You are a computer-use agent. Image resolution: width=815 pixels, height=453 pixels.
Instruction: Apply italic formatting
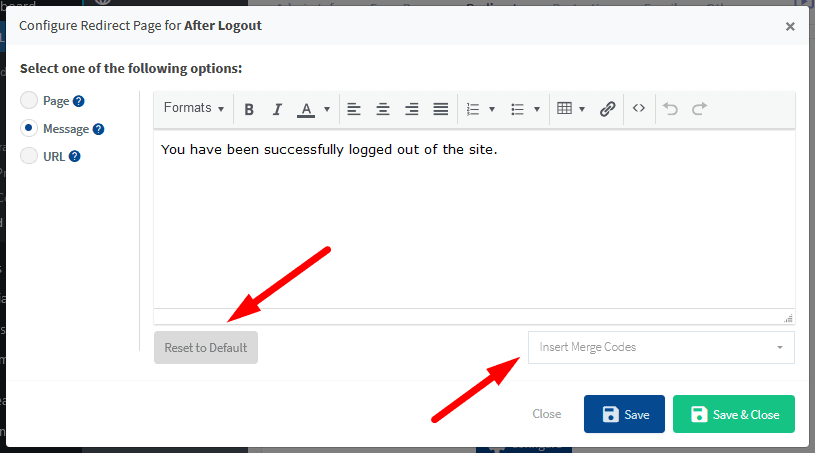click(277, 109)
